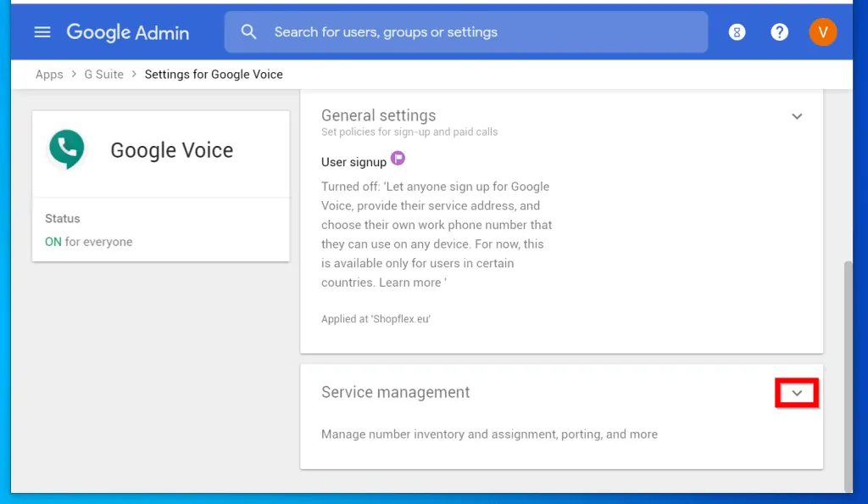Go to G Suite in the breadcrumb
The height and width of the screenshot is (504, 868).
[x=103, y=75]
